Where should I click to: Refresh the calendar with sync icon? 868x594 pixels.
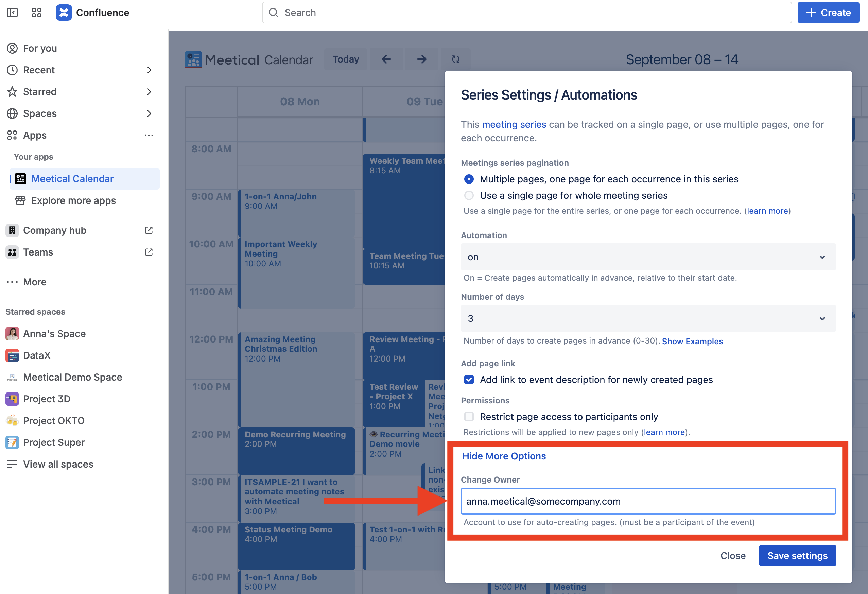tap(456, 59)
